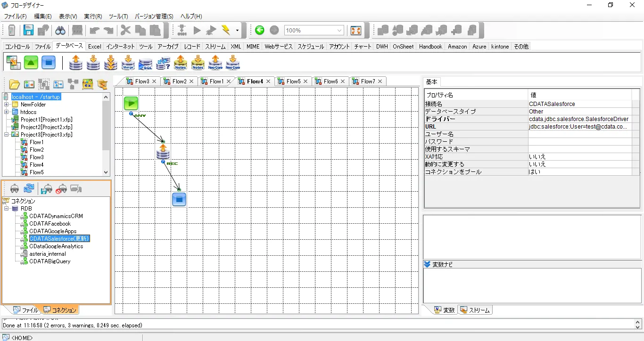Click the save floppy disk toolbar icon

pyautogui.click(x=29, y=31)
